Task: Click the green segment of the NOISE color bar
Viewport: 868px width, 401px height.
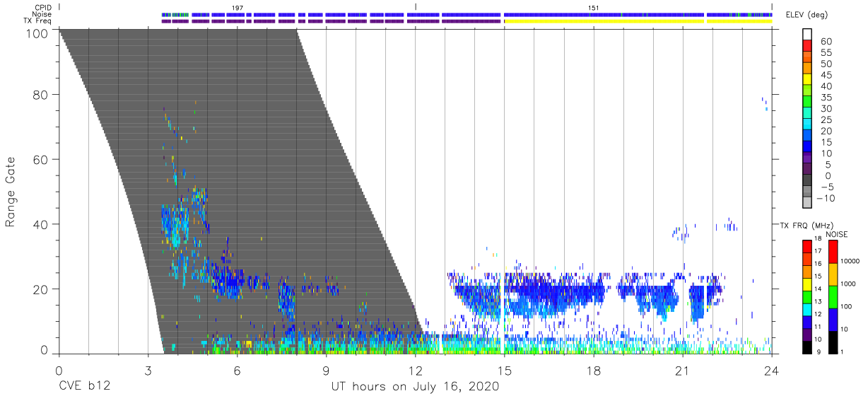Action: tap(833, 296)
